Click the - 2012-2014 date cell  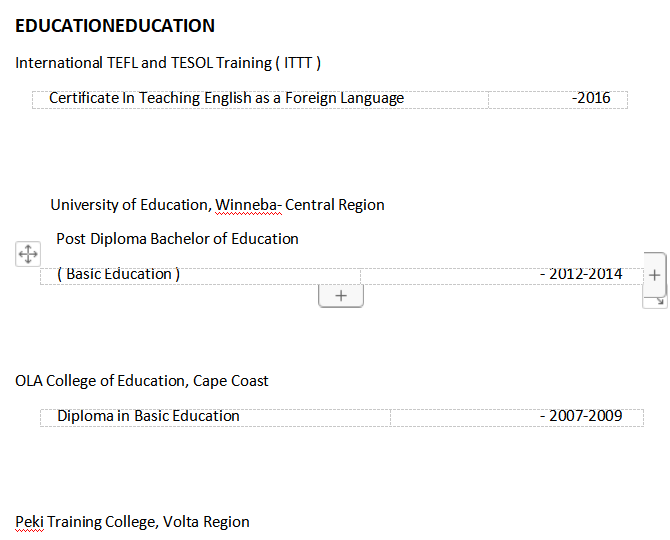pos(580,274)
